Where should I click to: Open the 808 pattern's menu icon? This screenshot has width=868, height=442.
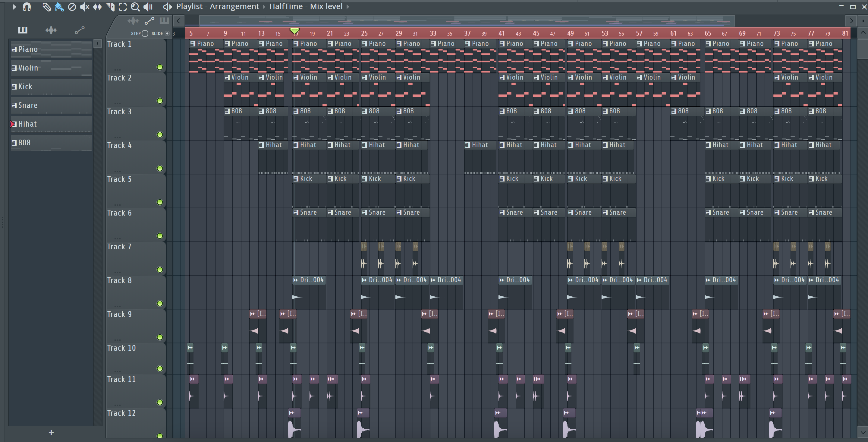pos(14,143)
